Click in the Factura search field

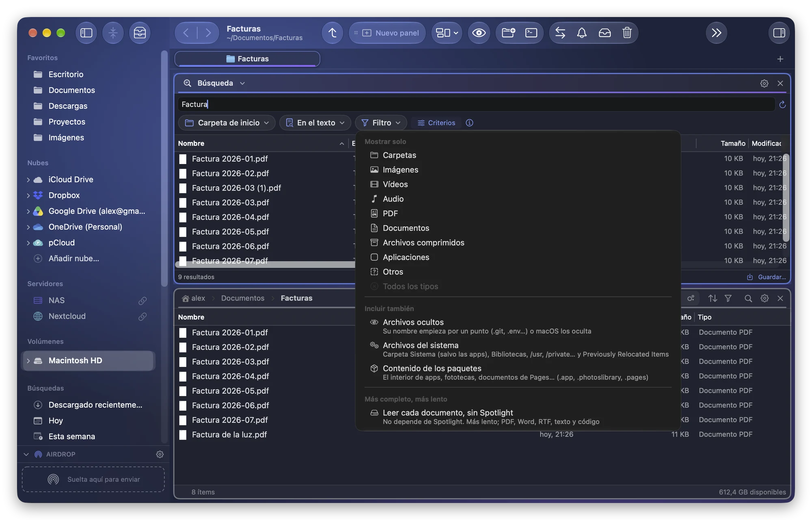coord(476,104)
